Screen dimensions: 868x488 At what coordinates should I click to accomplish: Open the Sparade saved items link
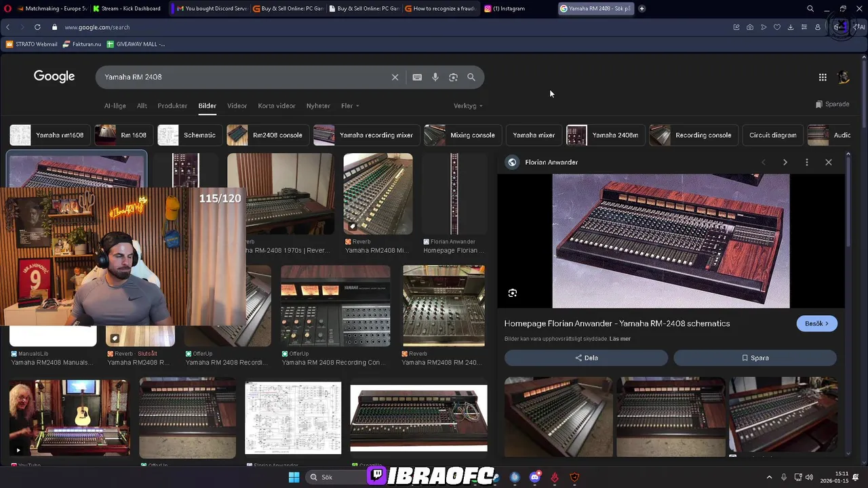[832, 104]
